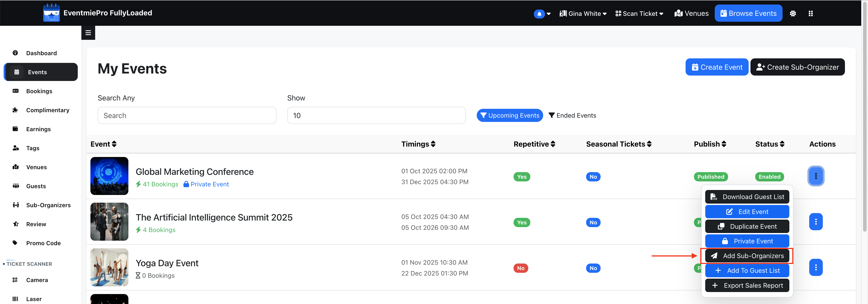The height and width of the screenshot is (304, 868).
Task: Sort table by Timings column
Action: [418, 144]
